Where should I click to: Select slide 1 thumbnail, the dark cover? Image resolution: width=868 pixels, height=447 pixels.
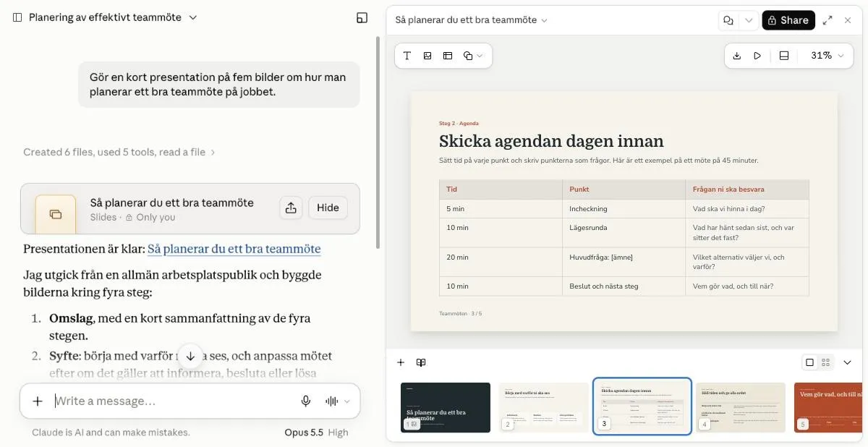click(446, 407)
